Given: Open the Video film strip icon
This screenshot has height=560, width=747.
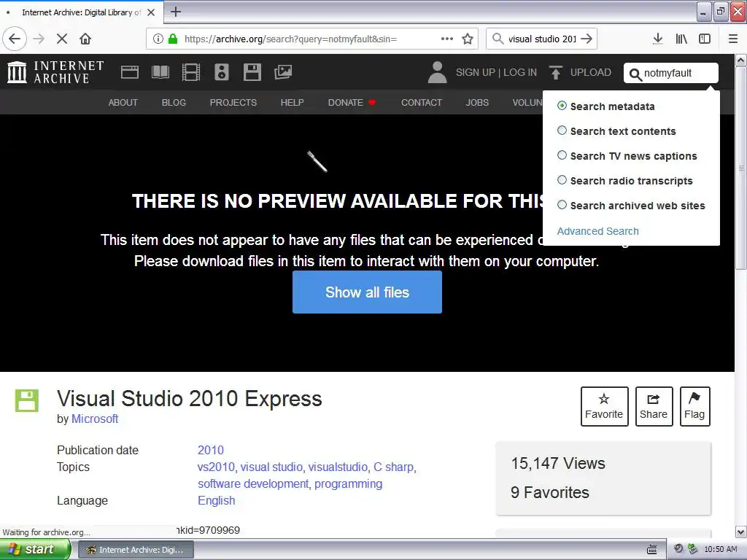Looking at the screenshot, I should pyautogui.click(x=191, y=72).
